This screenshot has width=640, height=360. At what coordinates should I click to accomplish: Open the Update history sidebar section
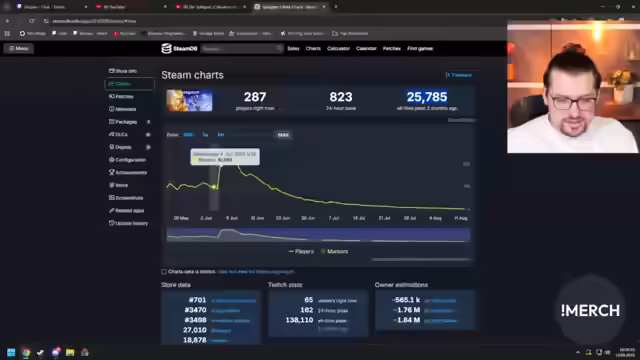tap(128, 223)
